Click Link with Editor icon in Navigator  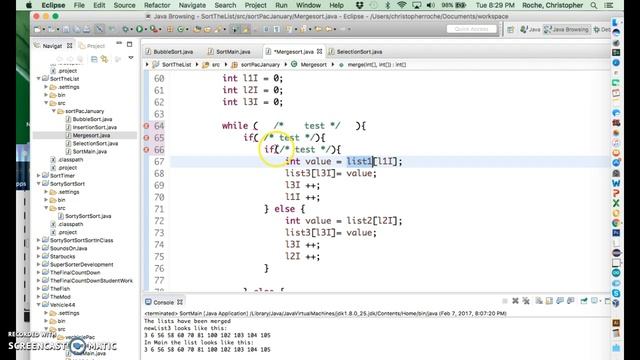(x=104, y=60)
